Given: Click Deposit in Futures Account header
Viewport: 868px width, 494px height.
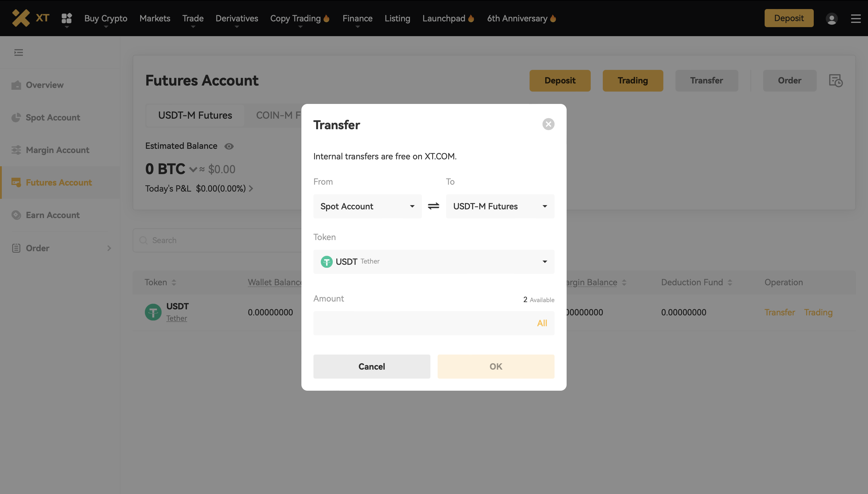Looking at the screenshot, I should [560, 81].
